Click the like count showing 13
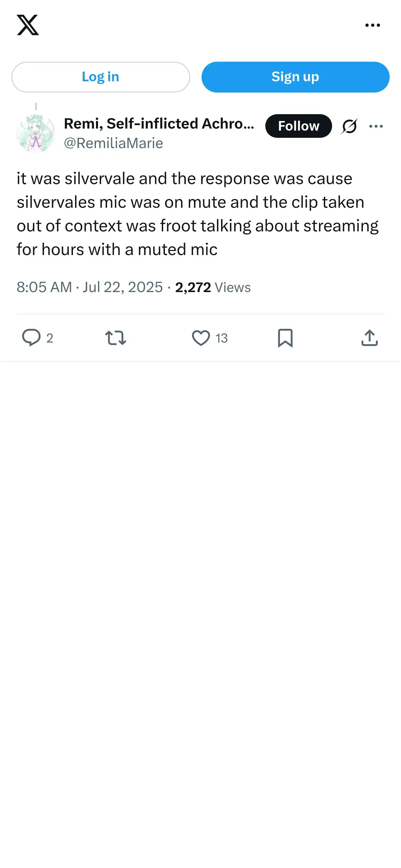Image resolution: width=401 pixels, height=868 pixels. click(221, 338)
